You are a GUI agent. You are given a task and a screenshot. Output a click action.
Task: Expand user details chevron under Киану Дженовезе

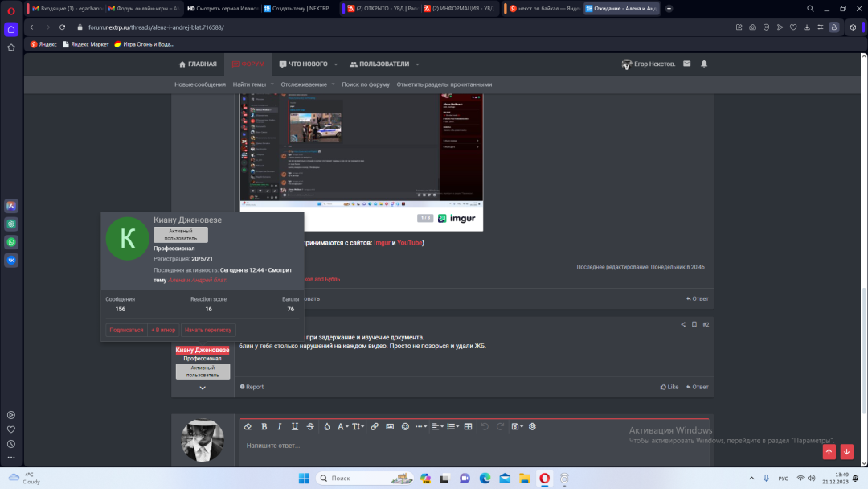click(203, 388)
